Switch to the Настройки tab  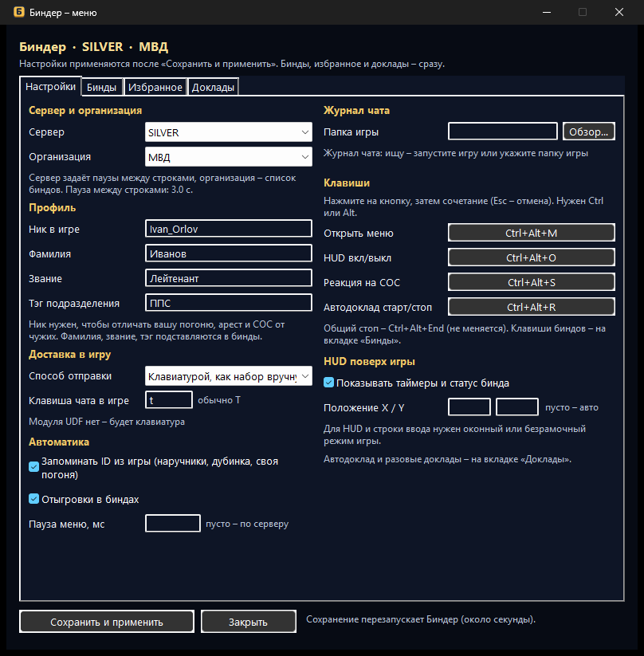point(50,87)
